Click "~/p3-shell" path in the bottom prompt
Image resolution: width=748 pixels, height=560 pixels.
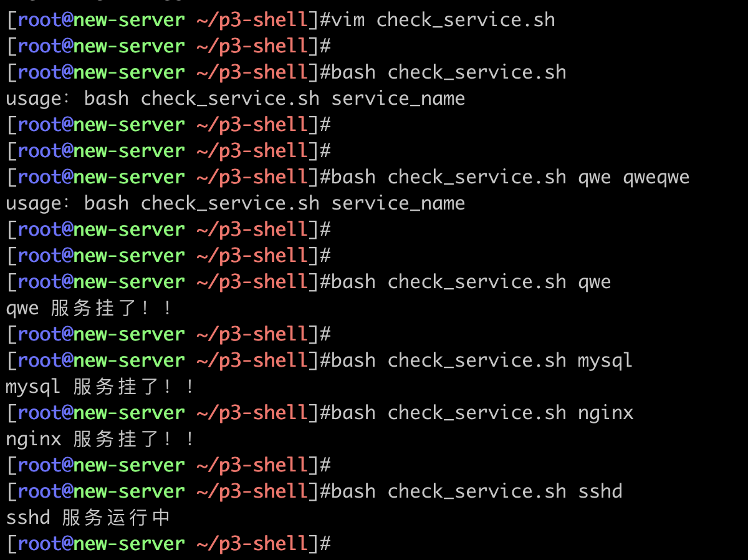[252, 544]
